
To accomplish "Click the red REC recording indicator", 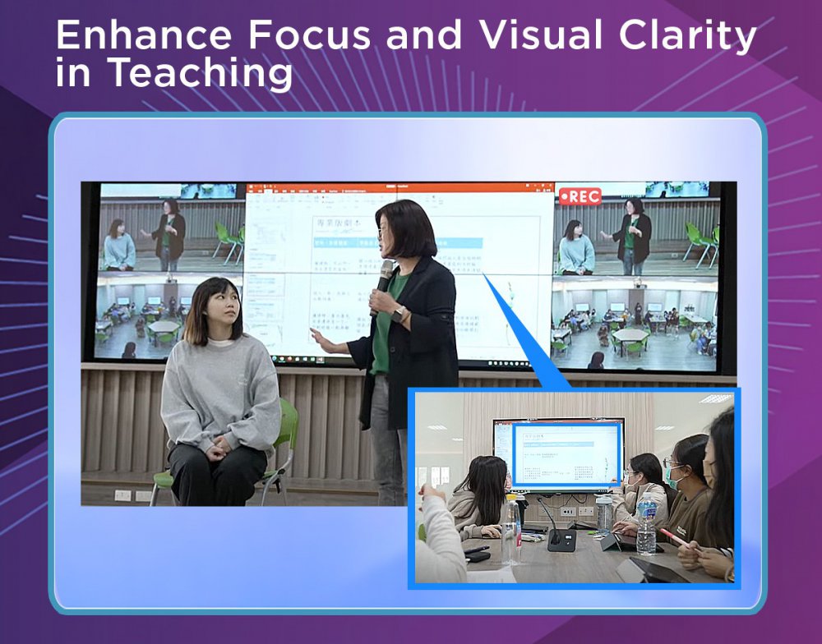I will [x=580, y=196].
